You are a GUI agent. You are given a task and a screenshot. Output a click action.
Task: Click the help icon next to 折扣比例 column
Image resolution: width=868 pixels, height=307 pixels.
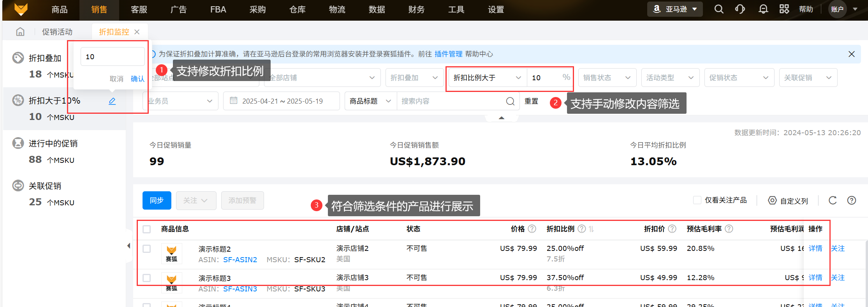581,229
